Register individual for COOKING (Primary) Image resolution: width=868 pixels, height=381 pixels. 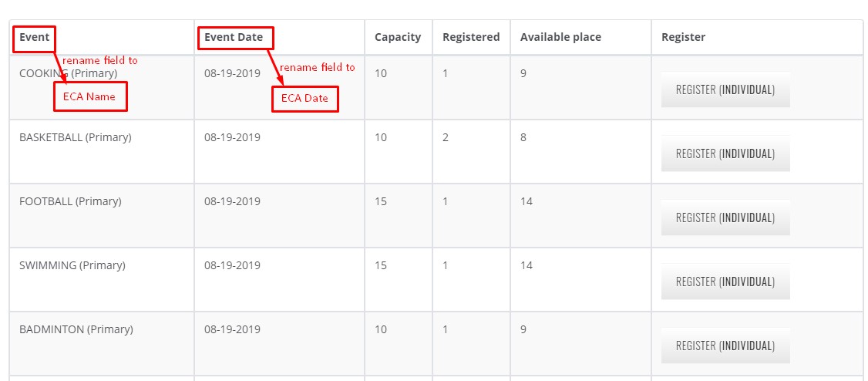(725, 89)
